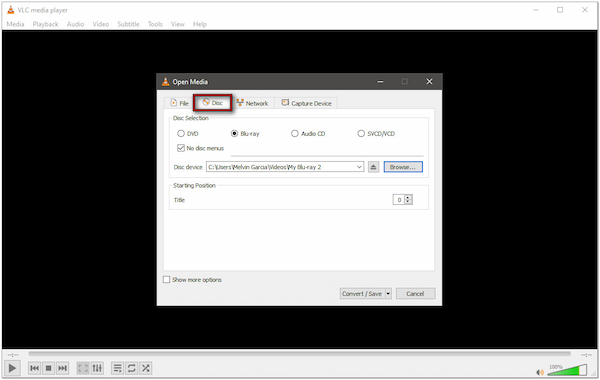The height and width of the screenshot is (380, 600).
Task: Increase the Title number spinner
Action: (x=408, y=197)
